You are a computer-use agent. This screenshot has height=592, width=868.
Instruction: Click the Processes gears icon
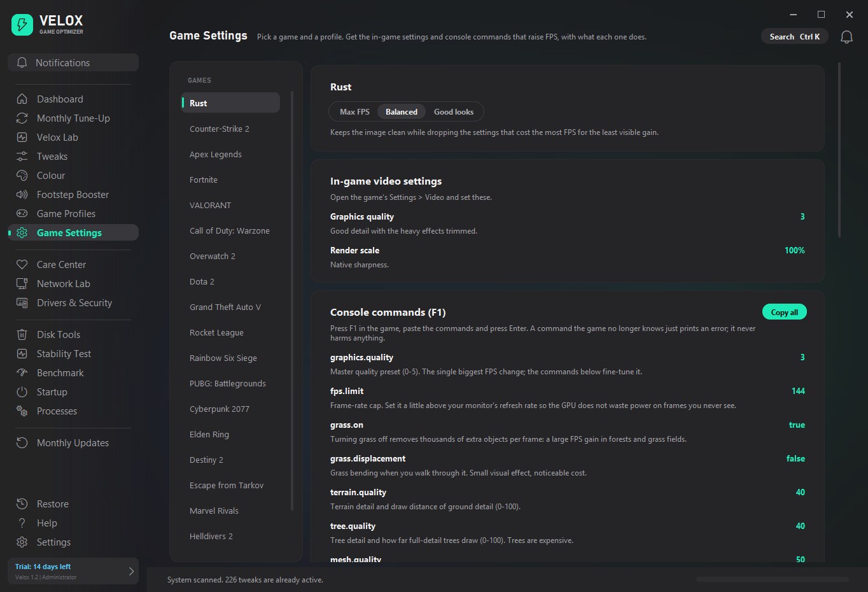point(22,411)
